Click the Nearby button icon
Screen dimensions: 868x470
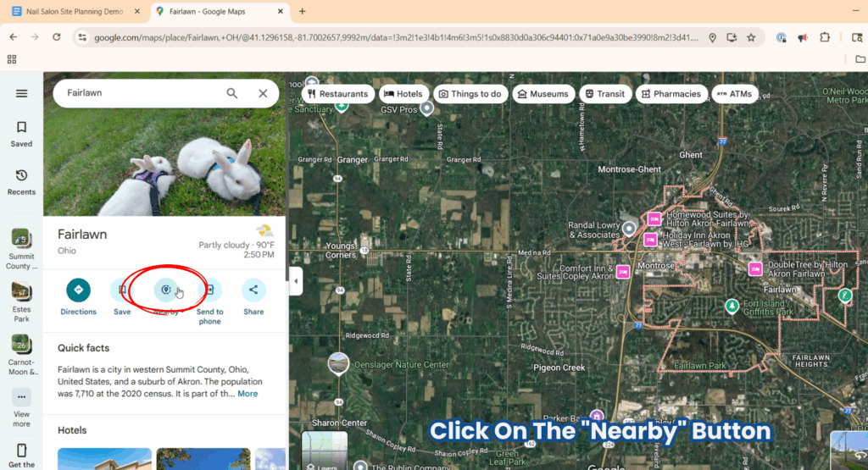coord(165,290)
